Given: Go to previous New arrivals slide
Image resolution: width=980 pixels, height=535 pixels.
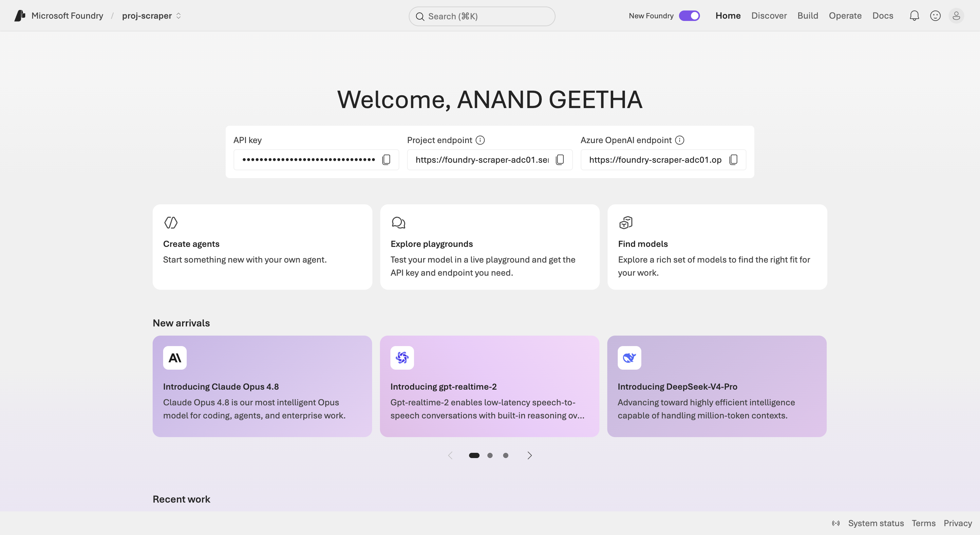Looking at the screenshot, I should coord(450,455).
